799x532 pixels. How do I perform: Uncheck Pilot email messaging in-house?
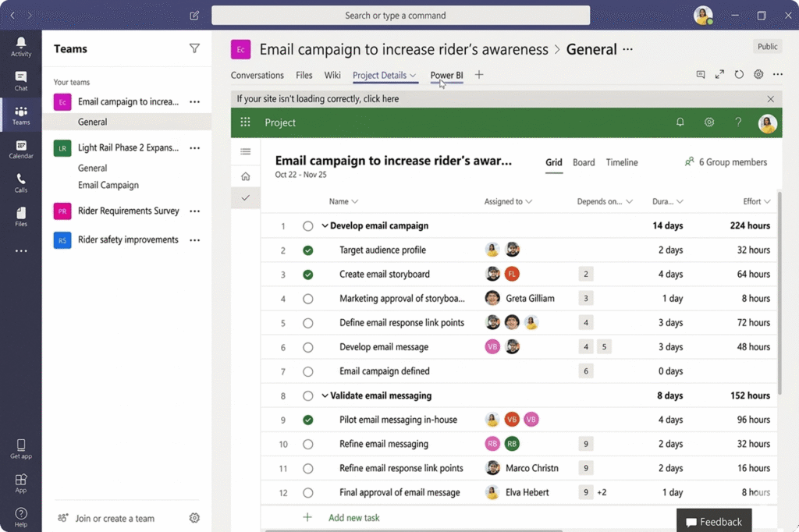[307, 420]
